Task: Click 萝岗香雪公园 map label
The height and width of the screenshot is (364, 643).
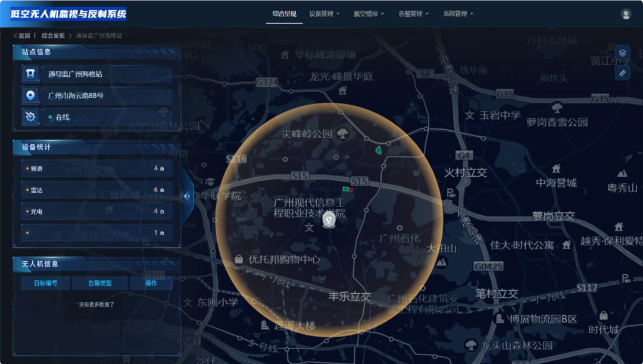Action: [557, 122]
